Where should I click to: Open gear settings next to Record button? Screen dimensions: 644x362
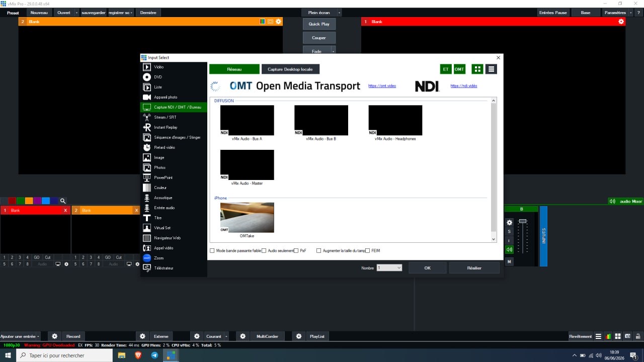pos(55,336)
